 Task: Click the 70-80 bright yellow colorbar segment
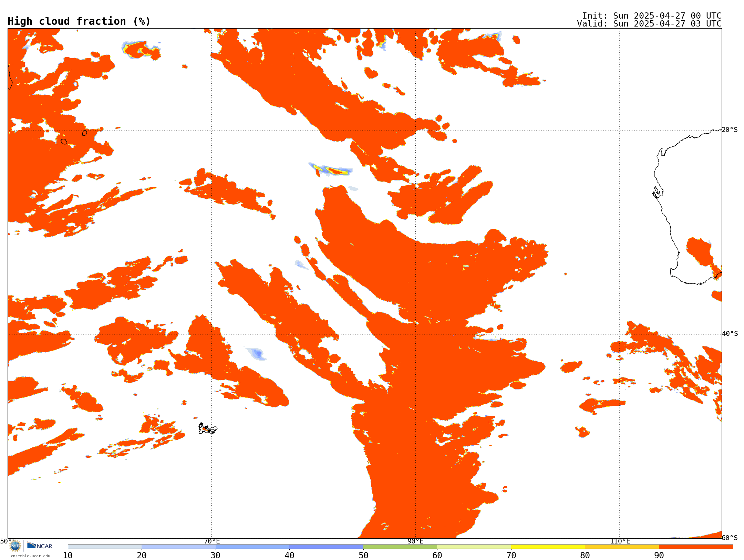(x=548, y=547)
